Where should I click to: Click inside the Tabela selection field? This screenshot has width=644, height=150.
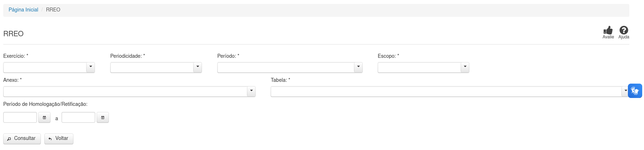(x=446, y=92)
